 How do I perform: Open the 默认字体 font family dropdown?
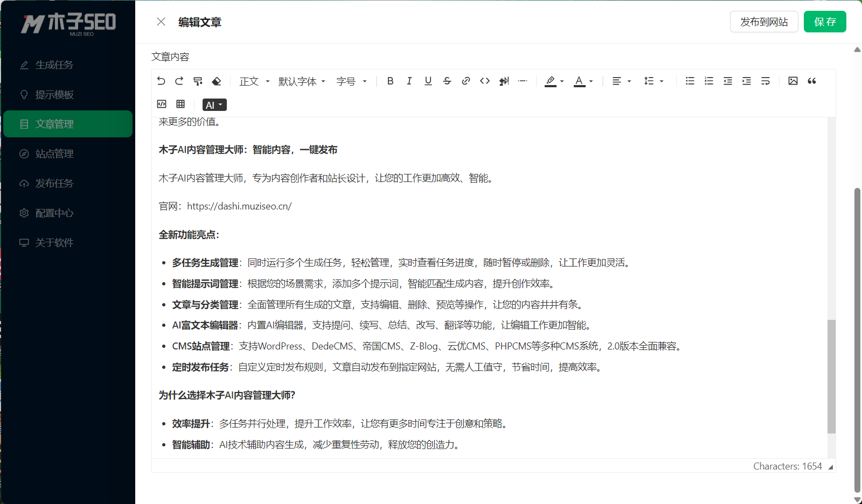[x=302, y=81]
